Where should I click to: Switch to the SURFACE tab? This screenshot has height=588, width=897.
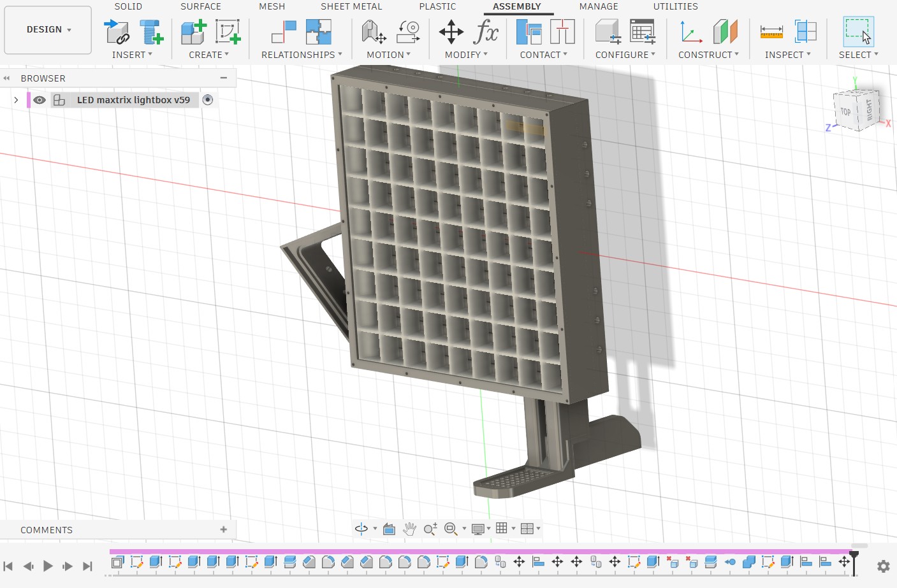pos(201,6)
